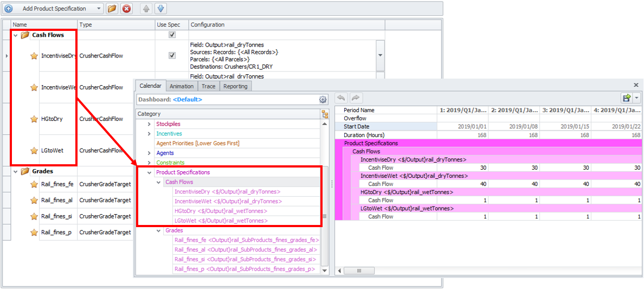The image size is (644, 290).
Task: Click the undo arrow icon
Action: (x=342, y=98)
